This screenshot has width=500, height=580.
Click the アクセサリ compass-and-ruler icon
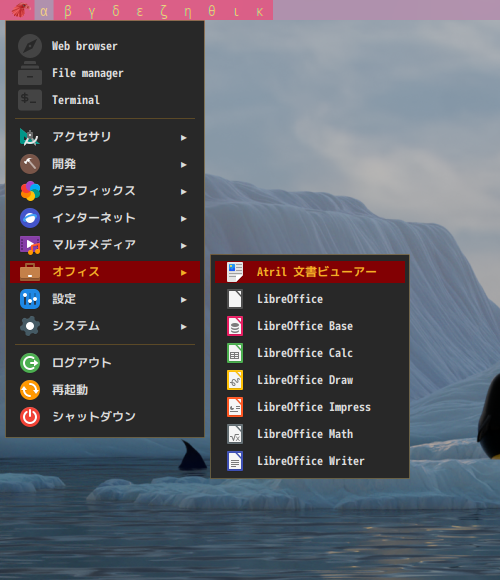30,137
